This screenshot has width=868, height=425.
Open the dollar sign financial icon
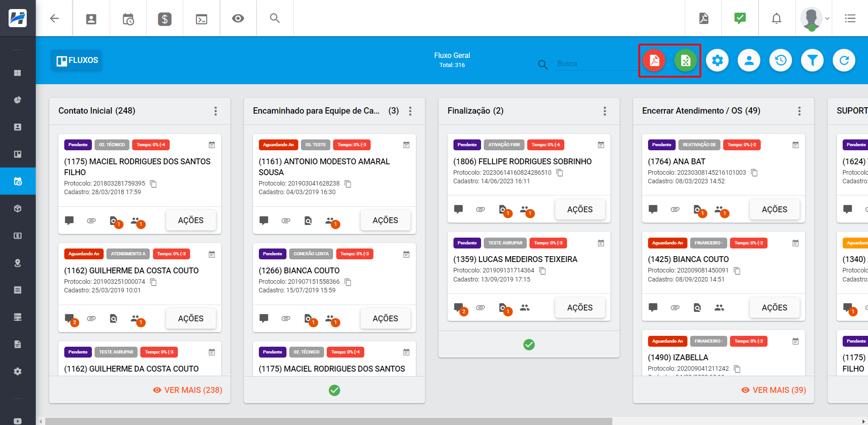click(x=165, y=19)
